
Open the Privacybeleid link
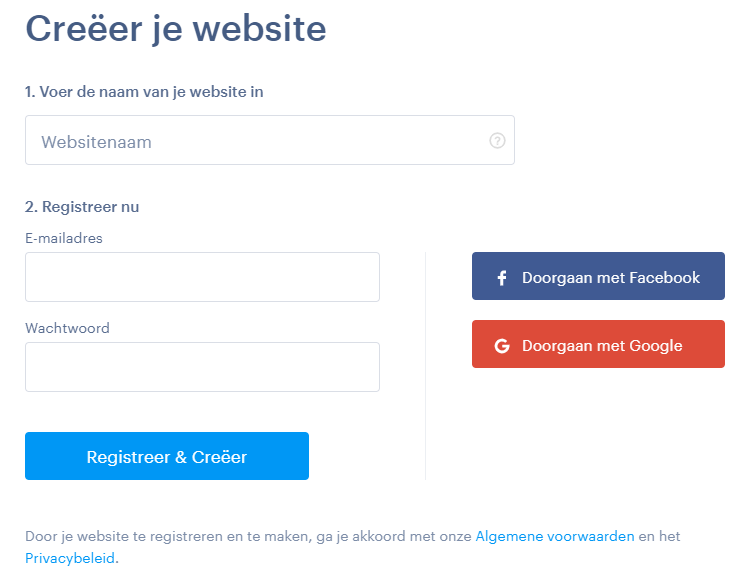point(70,558)
